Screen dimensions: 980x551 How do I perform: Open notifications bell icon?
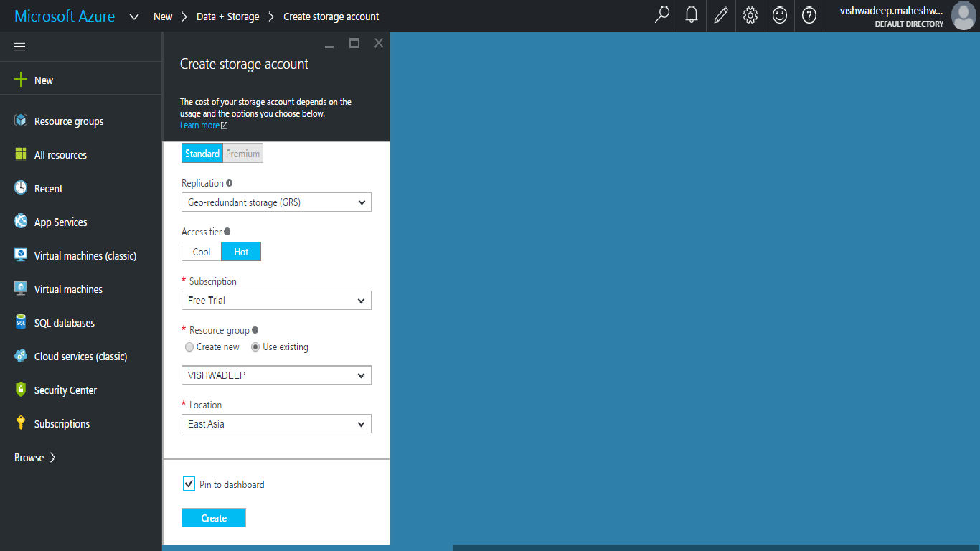(692, 15)
